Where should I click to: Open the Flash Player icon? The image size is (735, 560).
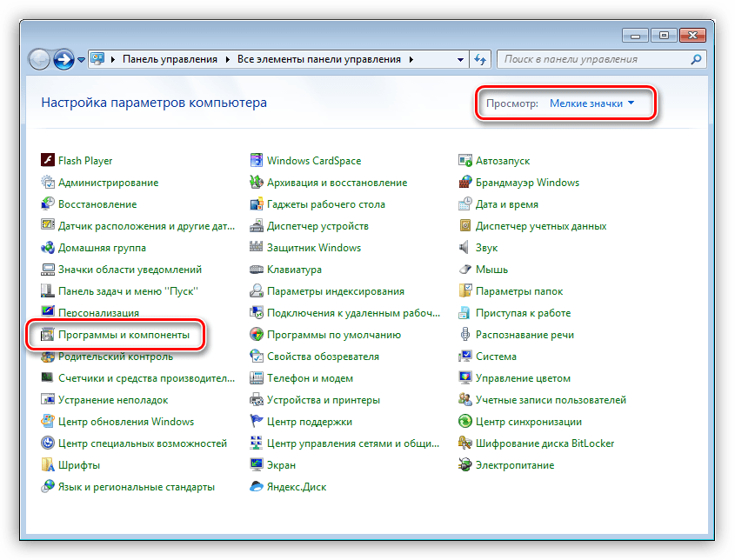coord(48,160)
